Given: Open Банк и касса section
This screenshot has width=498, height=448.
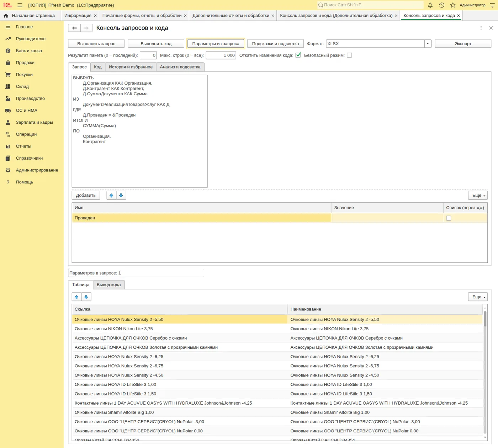Looking at the screenshot, I should click(x=29, y=51).
